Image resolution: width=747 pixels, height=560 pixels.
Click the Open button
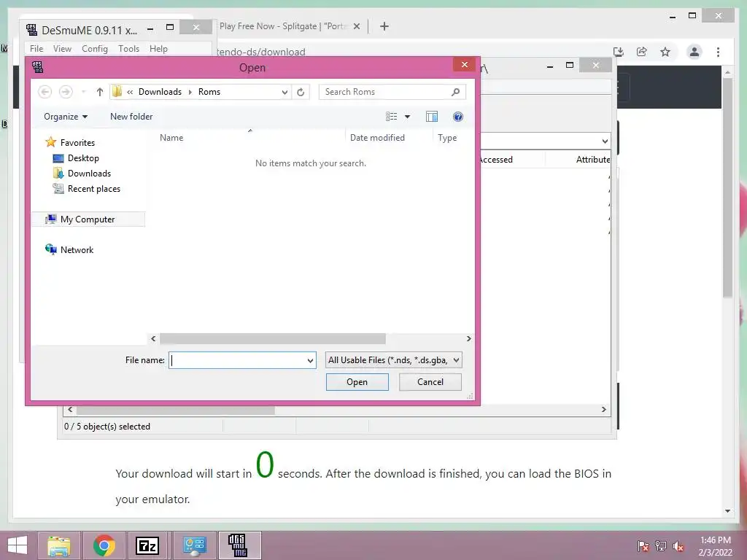point(357,382)
